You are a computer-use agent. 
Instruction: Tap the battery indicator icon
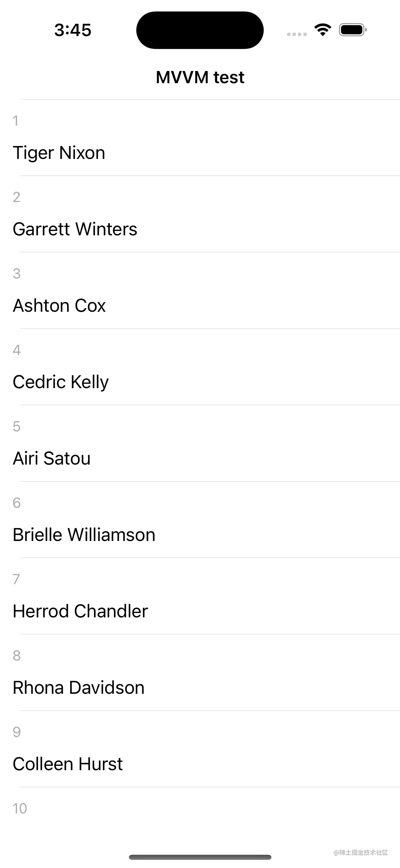pos(353,30)
